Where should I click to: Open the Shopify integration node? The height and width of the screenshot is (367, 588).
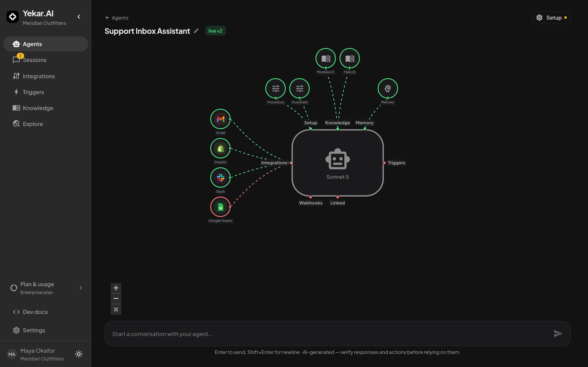[220, 148]
